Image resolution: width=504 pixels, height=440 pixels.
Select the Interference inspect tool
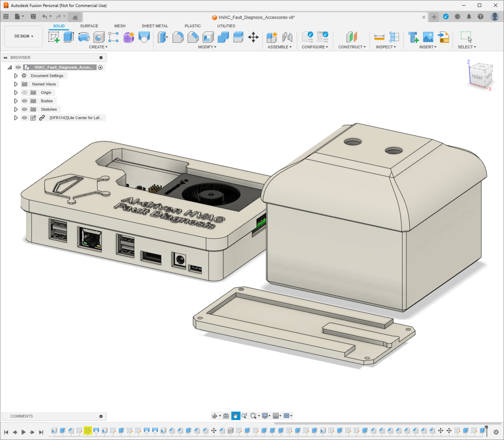(394, 37)
